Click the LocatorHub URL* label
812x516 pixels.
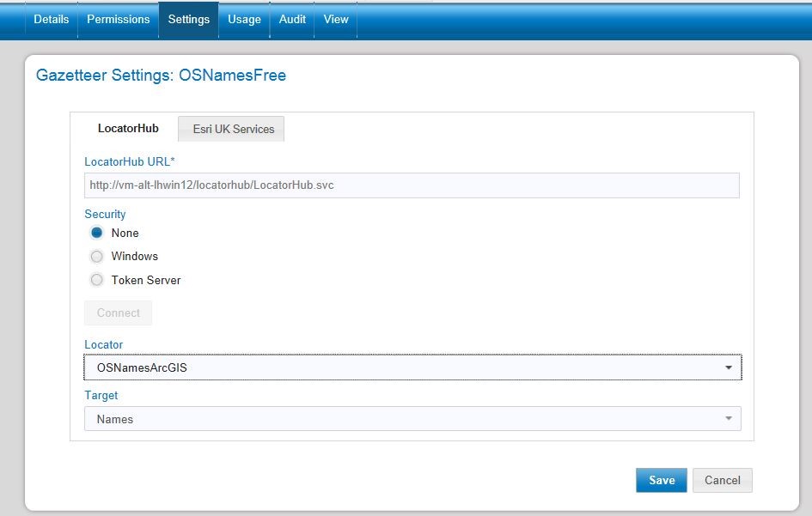[x=130, y=162]
